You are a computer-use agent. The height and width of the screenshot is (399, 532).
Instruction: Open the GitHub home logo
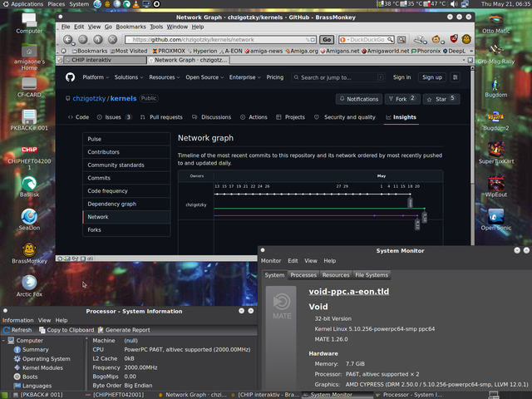tap(70, 77)
